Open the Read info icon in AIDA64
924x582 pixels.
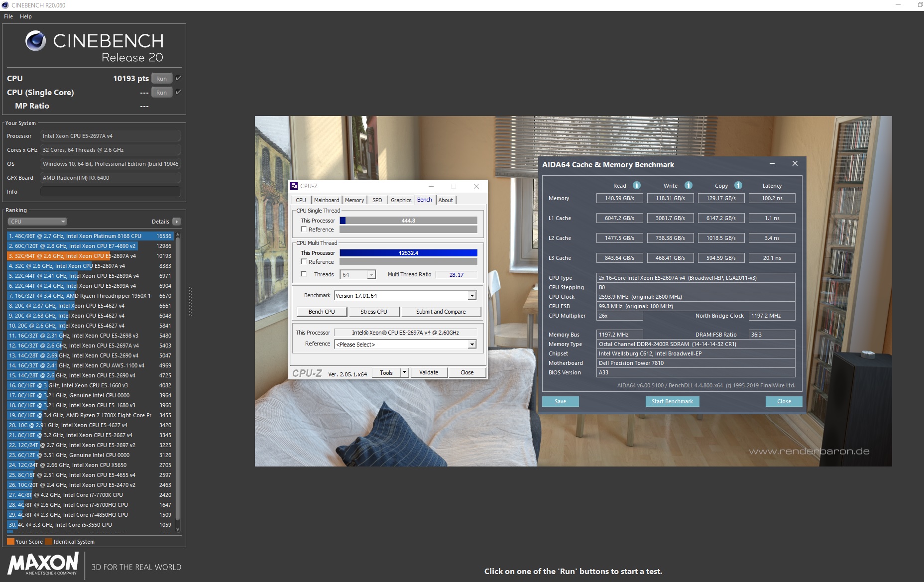pos(636,185)
